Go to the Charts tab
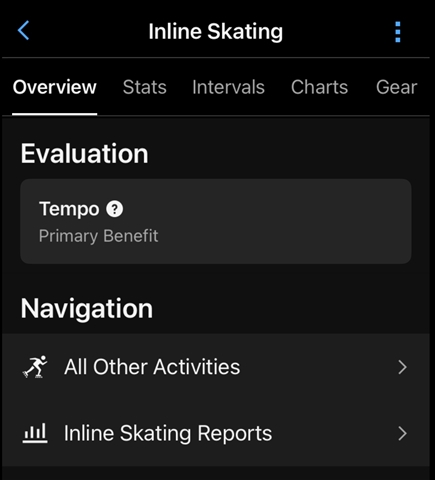The image size is (435, 480). (319, 87)
